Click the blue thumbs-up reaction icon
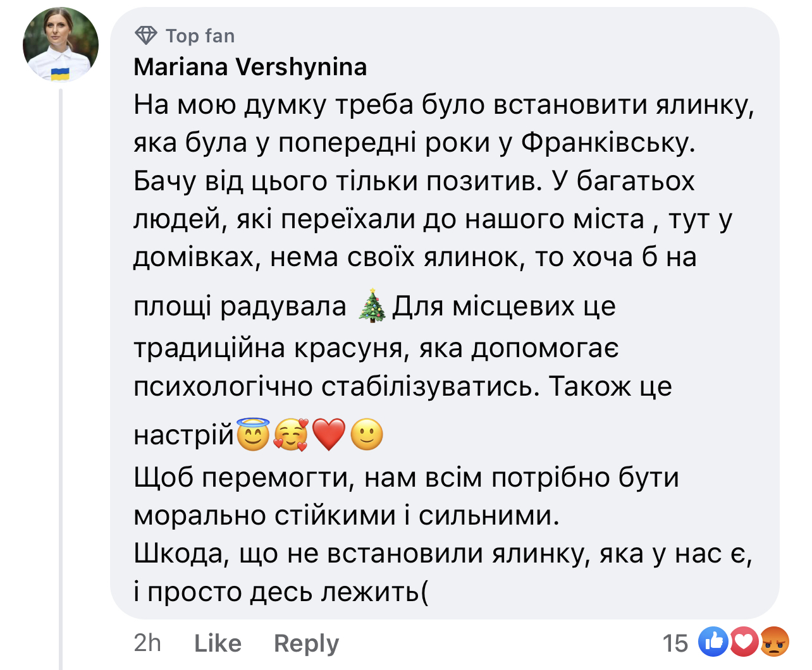 point(713,642)
